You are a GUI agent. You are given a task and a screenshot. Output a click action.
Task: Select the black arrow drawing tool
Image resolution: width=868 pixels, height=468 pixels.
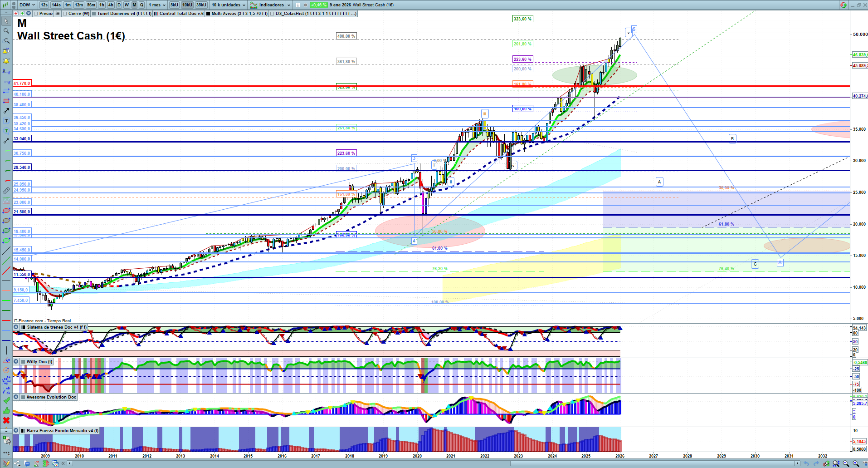pyautogui.click(x=6, y=111)
